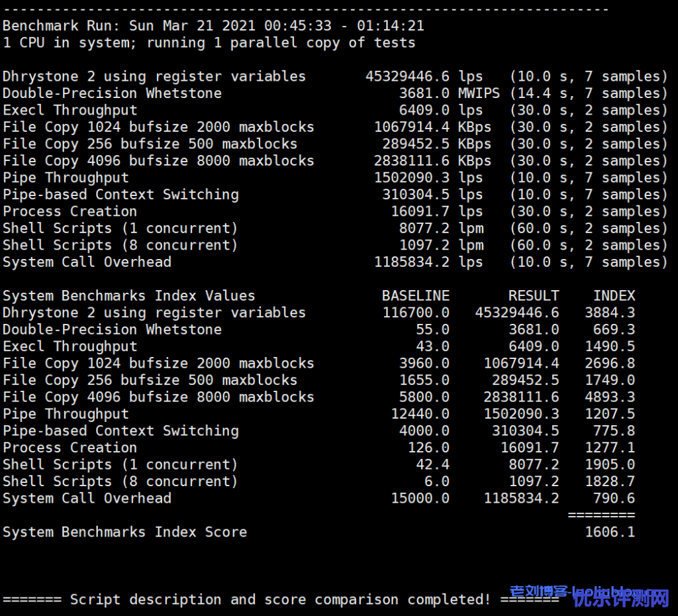
Task: Select baseline value 5800.0
Action: pyautogui.click(x=424, y=397)
